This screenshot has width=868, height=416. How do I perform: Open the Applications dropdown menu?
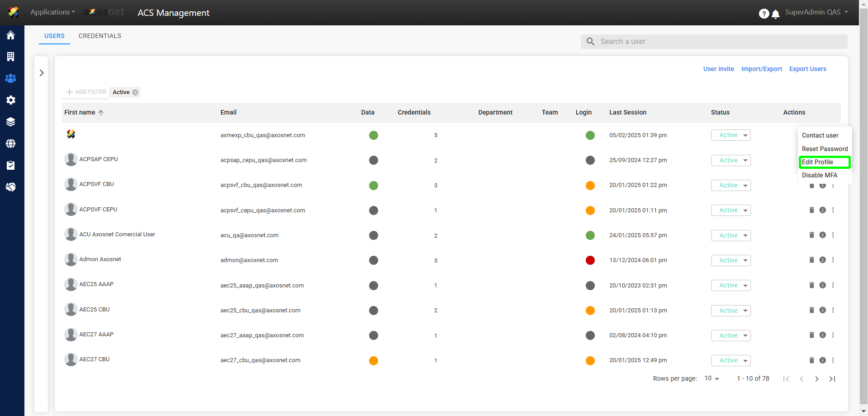(52, 12)
